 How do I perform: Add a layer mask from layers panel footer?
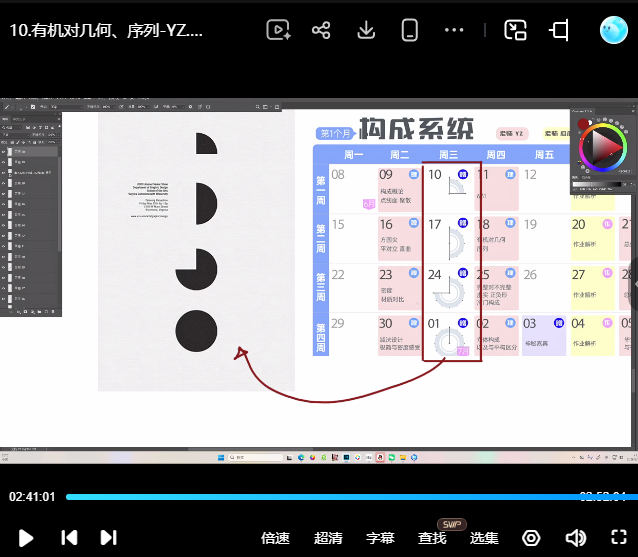pyautogui.click(x=25, y=312)
